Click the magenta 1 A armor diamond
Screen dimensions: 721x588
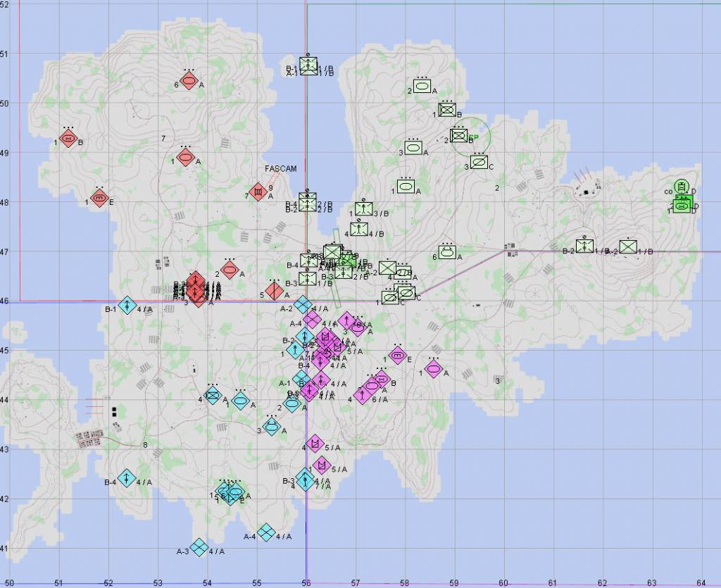pos(434,369)
